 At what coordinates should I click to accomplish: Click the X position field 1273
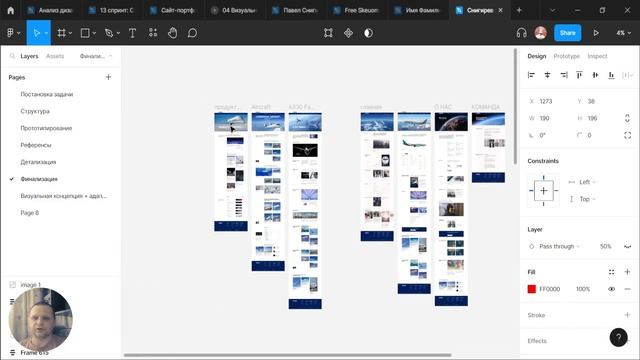click(x=546, y=101)
